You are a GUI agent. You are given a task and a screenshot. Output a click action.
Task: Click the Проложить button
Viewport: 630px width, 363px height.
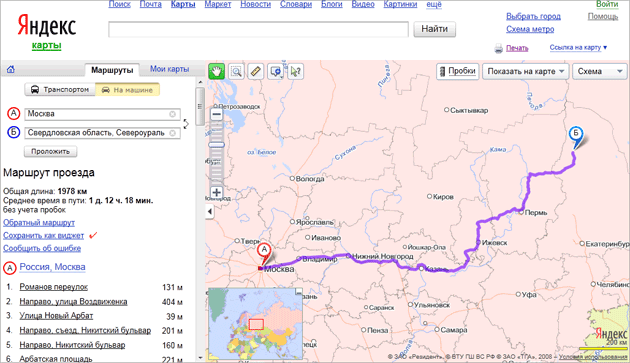[x=51, y=152]
